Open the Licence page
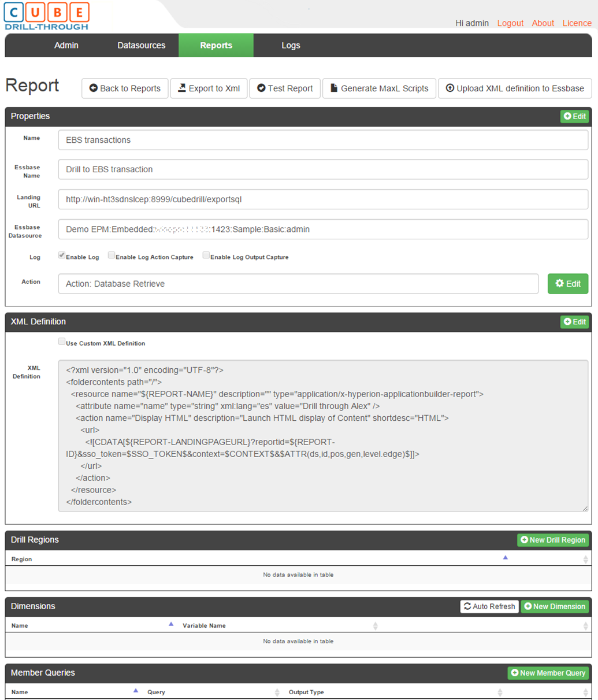Image resolution: width=598 pixels, height=700 pixels. [x=576, y=23]
